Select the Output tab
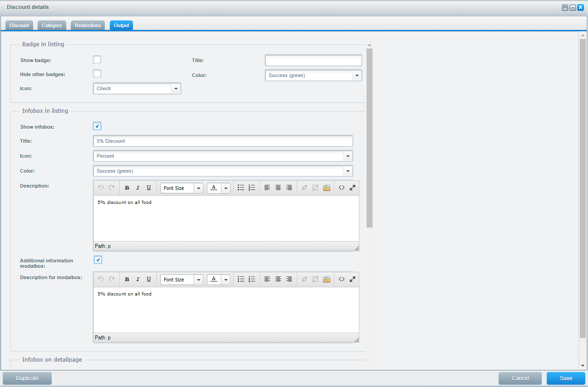Image resolution: width=588 pixels, height=387 pixels. pos(121,25)
